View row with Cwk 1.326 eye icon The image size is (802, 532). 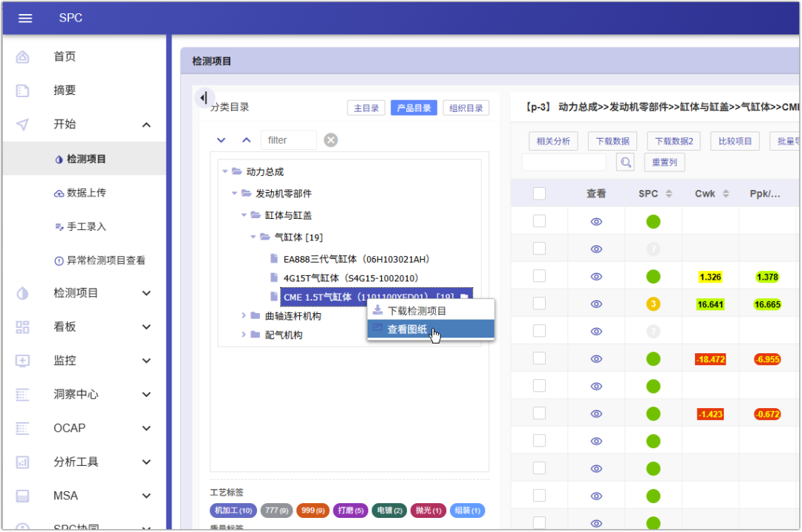(596, 277)
